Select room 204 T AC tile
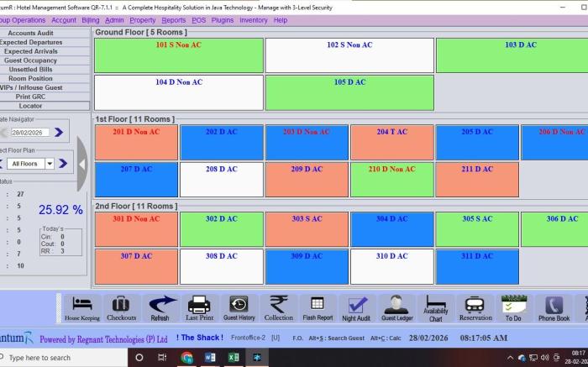Screen dimensions: 588x367 pos(392,142)
